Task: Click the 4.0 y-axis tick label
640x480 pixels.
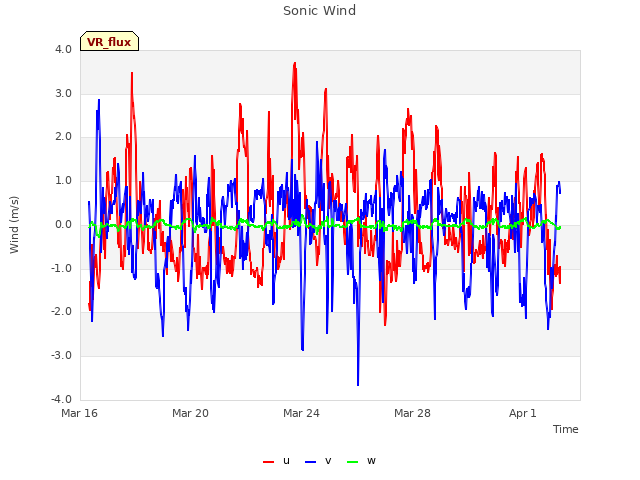Action: [x=63, y=49]
